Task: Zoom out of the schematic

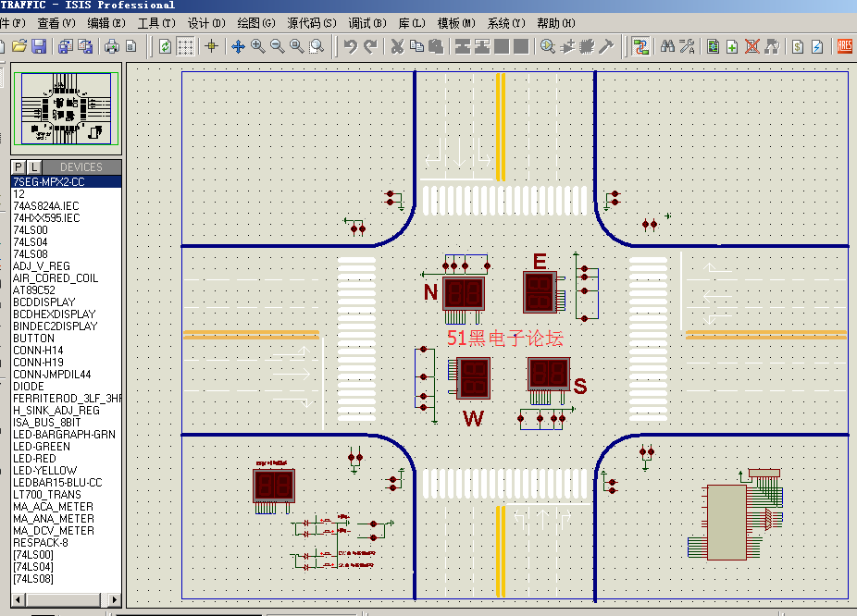Action: [278, 46]
